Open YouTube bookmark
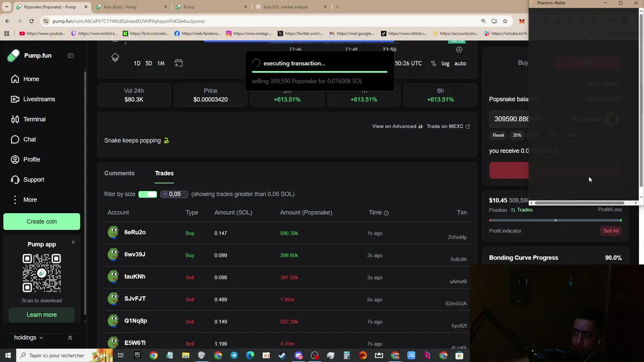This screenshot has width=644, height=362. click(42, 34)
